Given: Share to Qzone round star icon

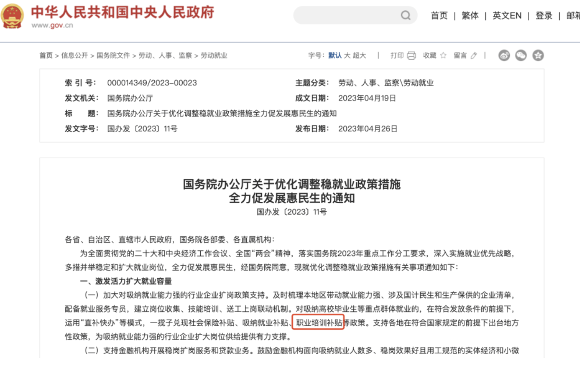Looking at the screenshot, I should click(538, 55).
